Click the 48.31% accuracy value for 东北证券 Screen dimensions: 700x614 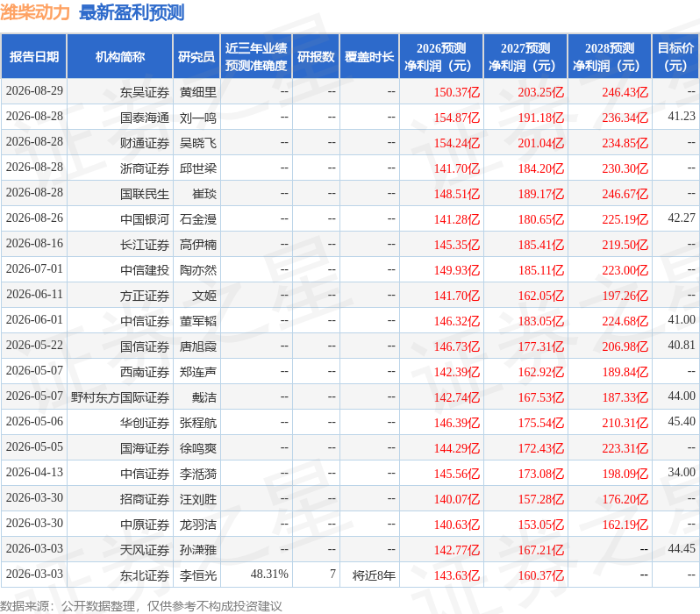(x=269, y=574)
